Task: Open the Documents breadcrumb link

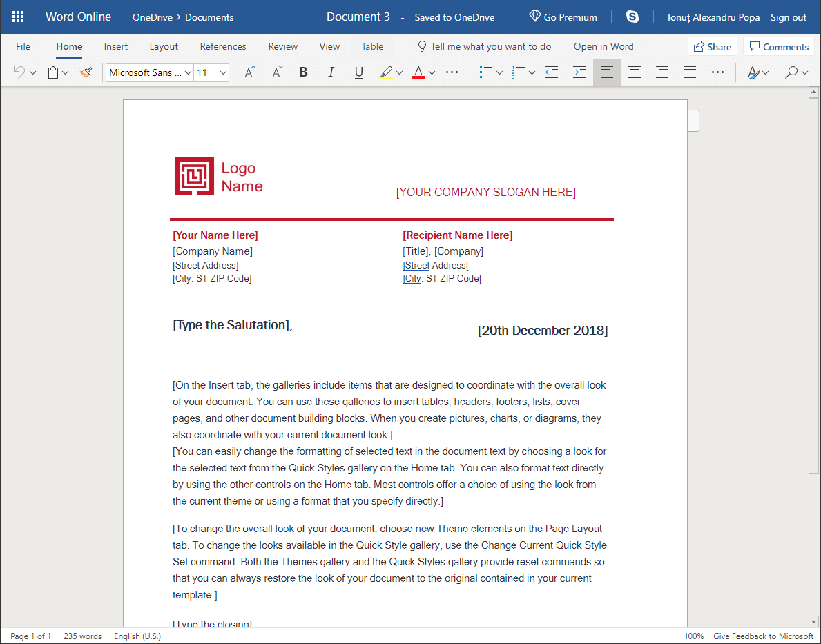Action: (x=209, y=17)
